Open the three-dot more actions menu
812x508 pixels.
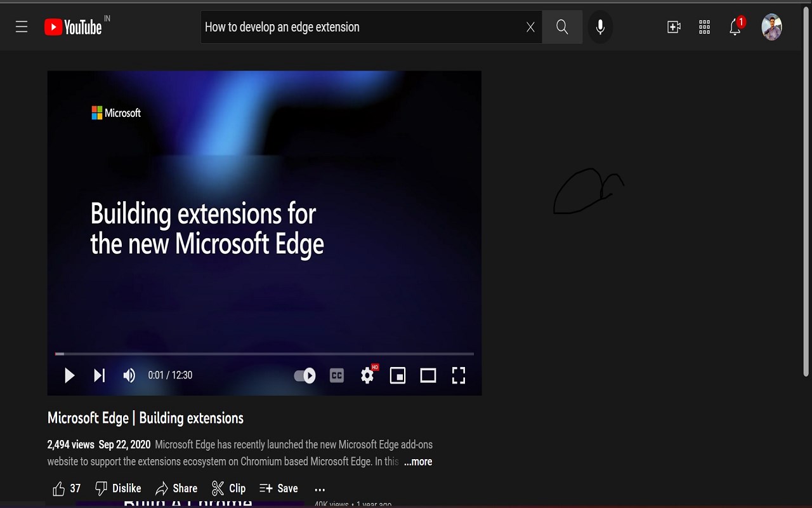[x=320, y=489]
